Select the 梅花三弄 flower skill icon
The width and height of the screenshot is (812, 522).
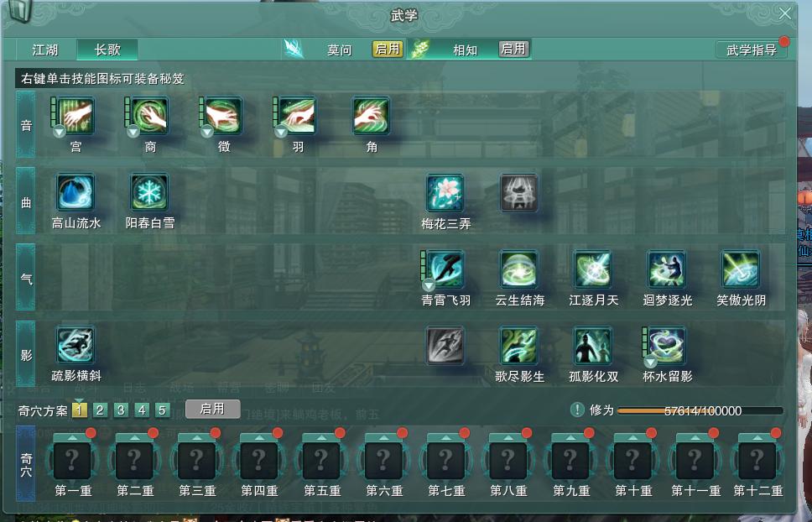coord(445,193)
